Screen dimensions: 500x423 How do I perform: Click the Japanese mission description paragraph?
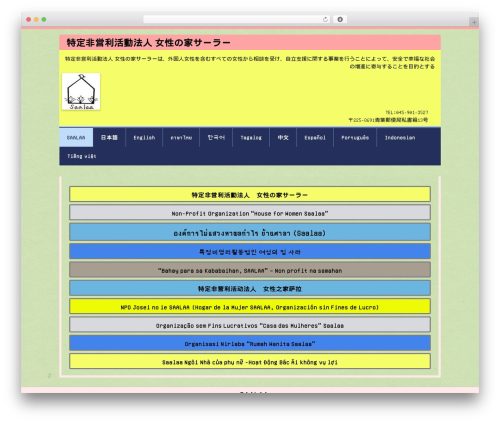tap(250, 62)
